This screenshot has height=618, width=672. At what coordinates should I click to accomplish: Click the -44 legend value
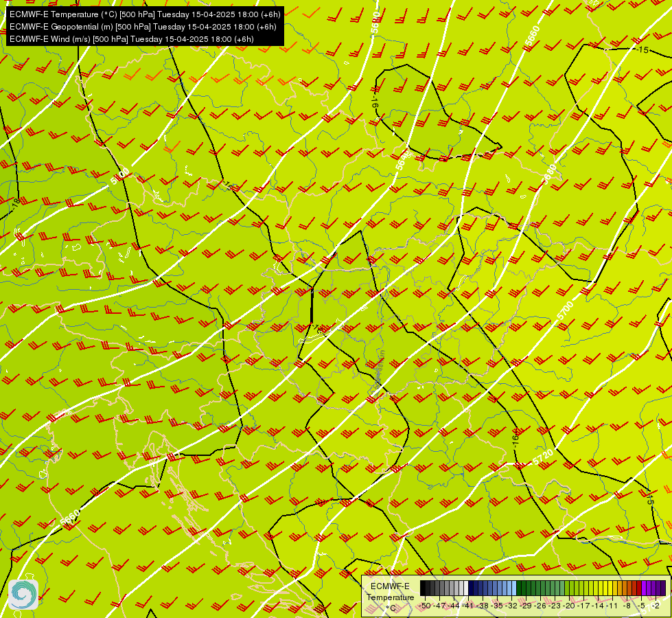(454, 606)
